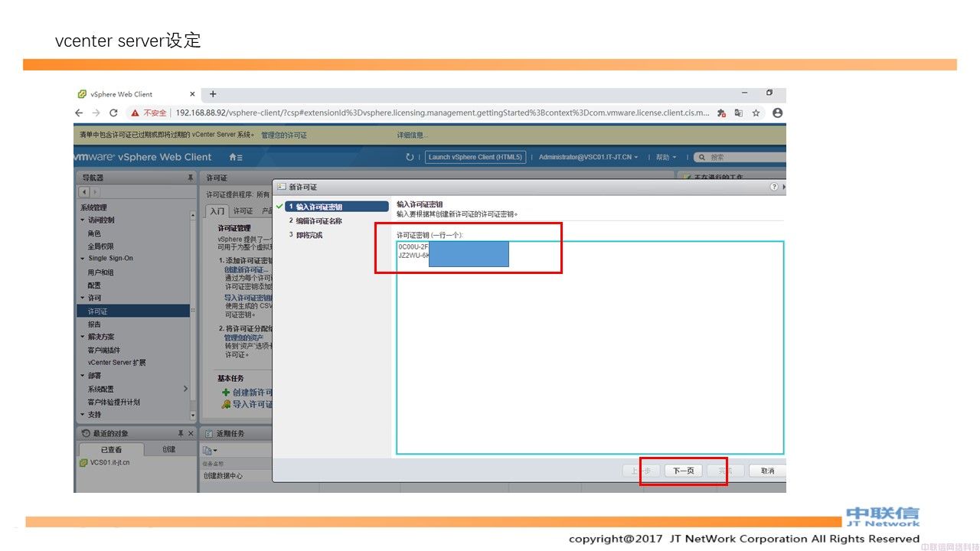980x551 pixels.
Task: Open the Administrator@VSC01.IT-JT.CN user dropdown
Action: 588,157
